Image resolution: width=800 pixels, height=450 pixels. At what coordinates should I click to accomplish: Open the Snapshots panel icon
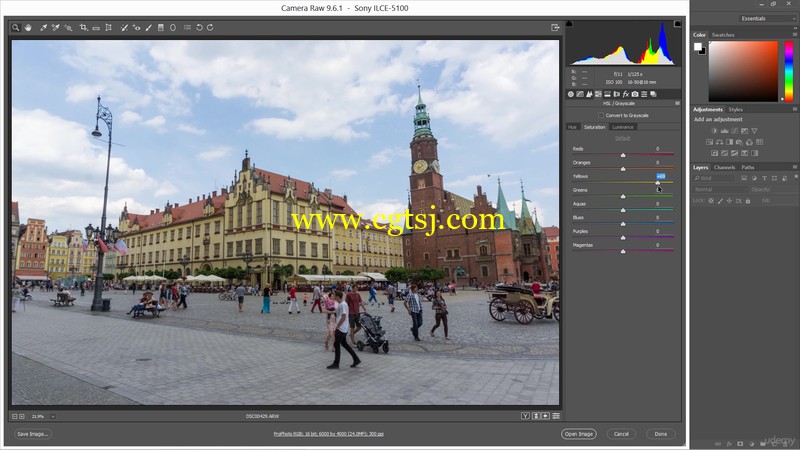[653, 94]
